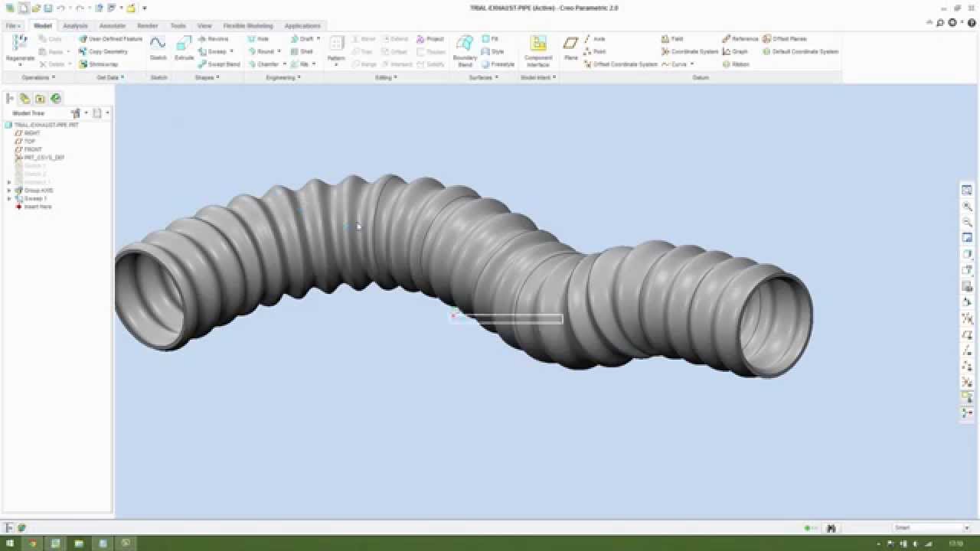Click the Undo arrow in quick access toolbar
The image size is (980, 551).
(x=61, y=8)
